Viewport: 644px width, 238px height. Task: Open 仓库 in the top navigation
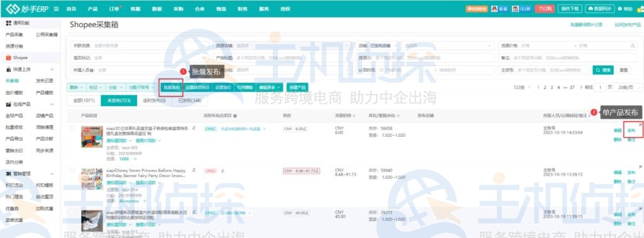point(199,9)
